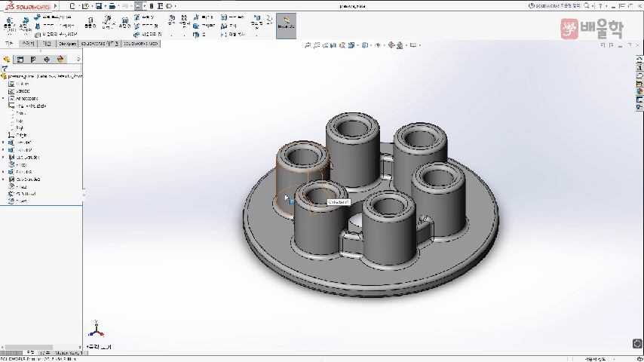This screenshot has width=644, height=362.
Task: Open the Reference Geometry tool
Action: (x=256, y=21)
